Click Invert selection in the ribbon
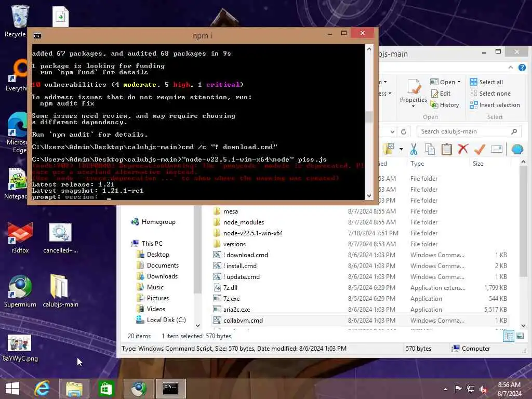Image resolution: width=532 pixels, height=399 pixels. pos(495,105)
